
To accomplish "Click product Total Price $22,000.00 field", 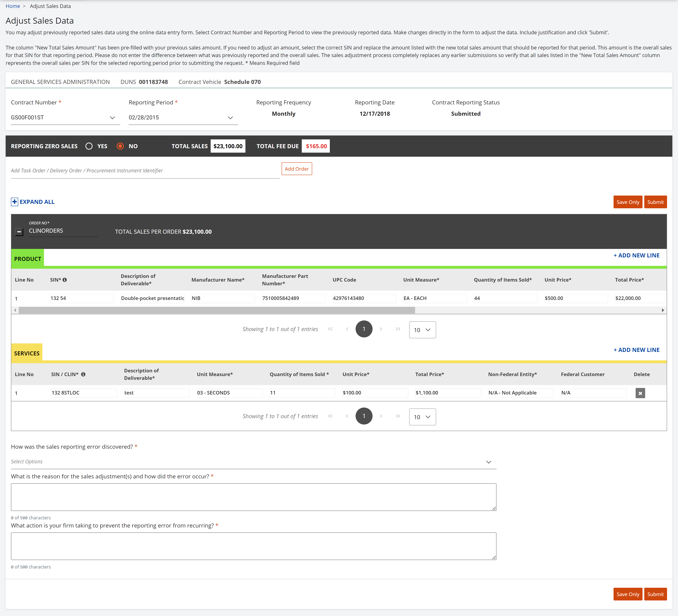I will point(640,298).
